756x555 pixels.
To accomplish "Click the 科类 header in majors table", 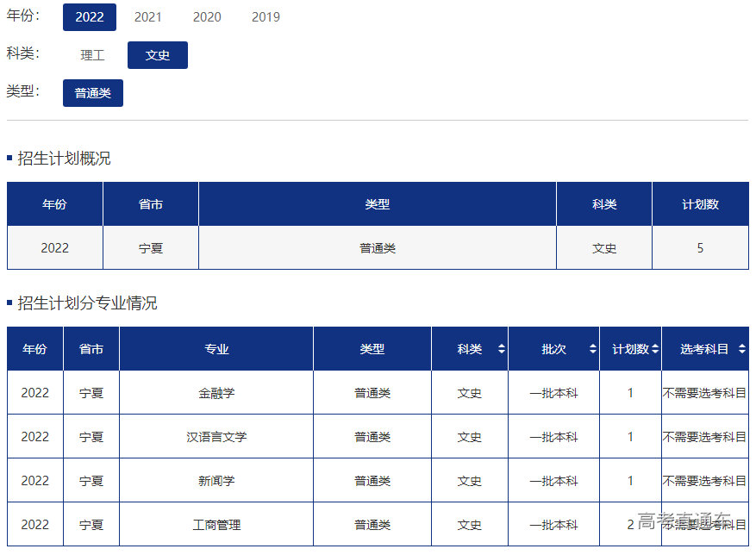I will coord(470,349).
